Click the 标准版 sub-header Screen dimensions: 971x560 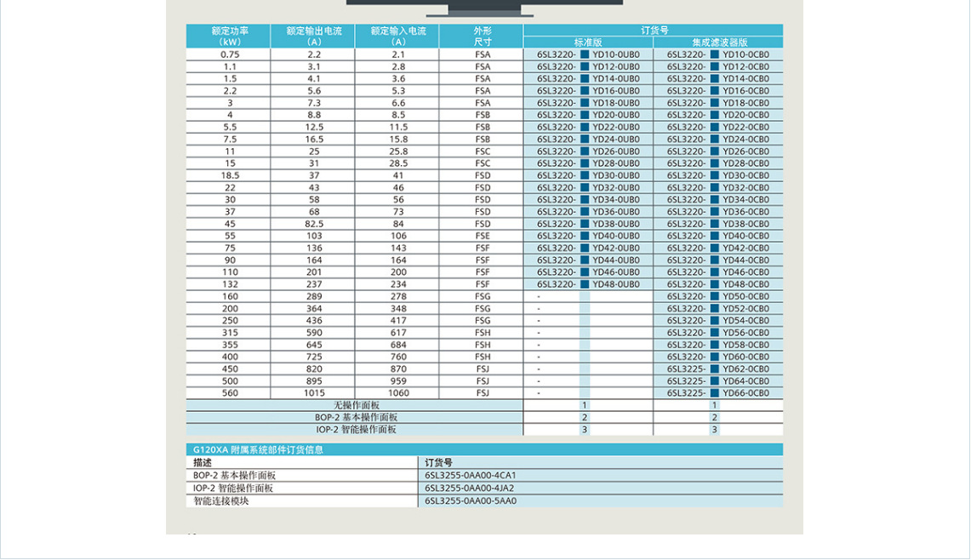click(x=588, y=42)
